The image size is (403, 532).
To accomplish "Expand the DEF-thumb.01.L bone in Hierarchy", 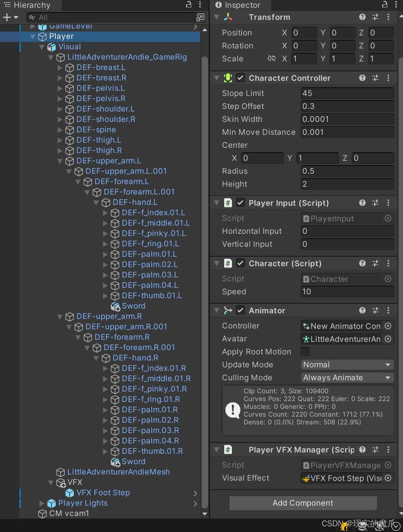I will [x=105, y=296].
